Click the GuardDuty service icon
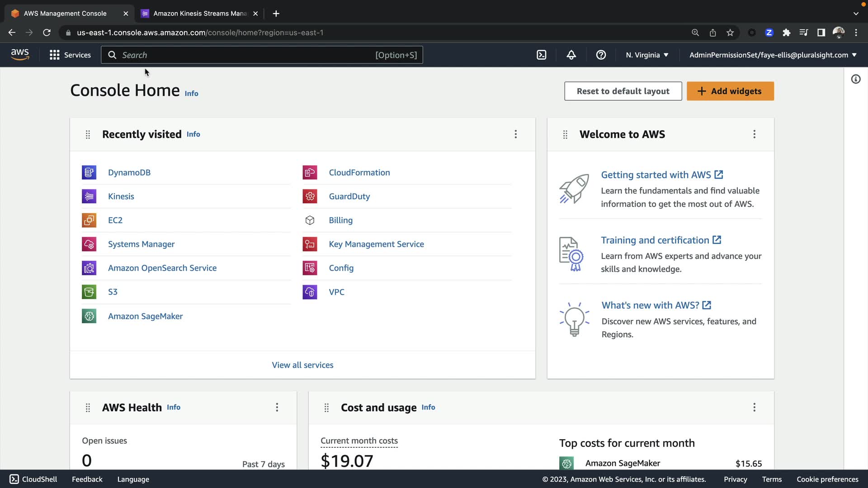Image resolution: width=868 pixels, height=488 pixels. (x=310, y=197)
